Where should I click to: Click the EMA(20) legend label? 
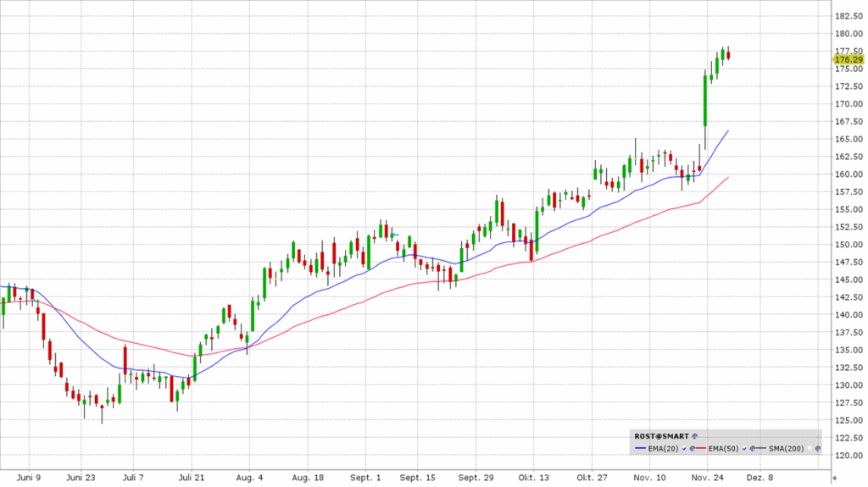click(x=663, y=449)
